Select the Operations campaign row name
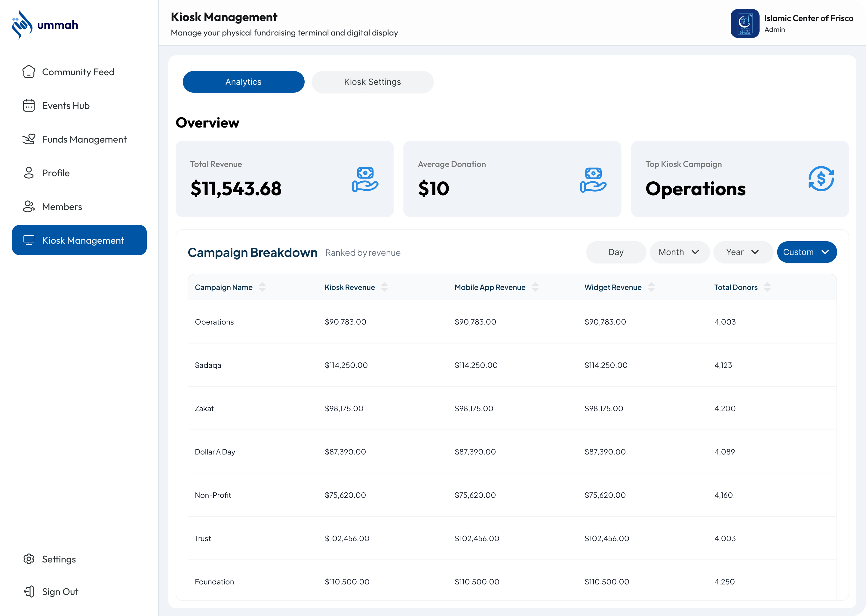This screenshot has height=616, width=866. (214, 322)
